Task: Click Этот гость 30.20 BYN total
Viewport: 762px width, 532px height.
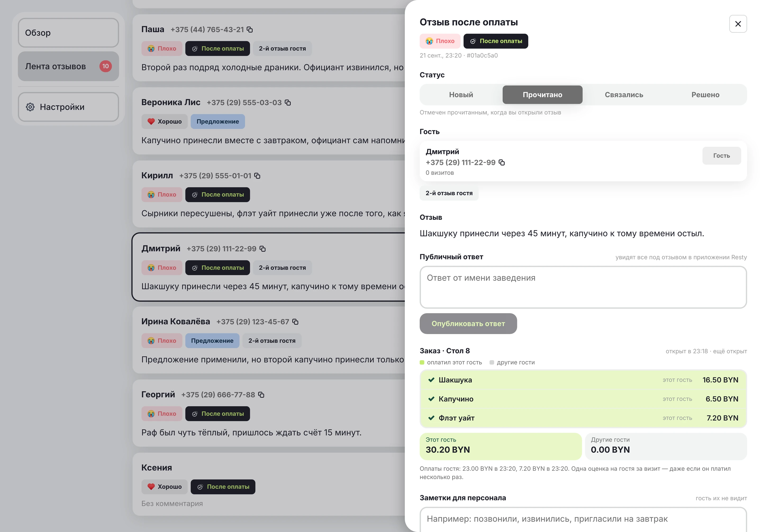Action: pos(501,446)
